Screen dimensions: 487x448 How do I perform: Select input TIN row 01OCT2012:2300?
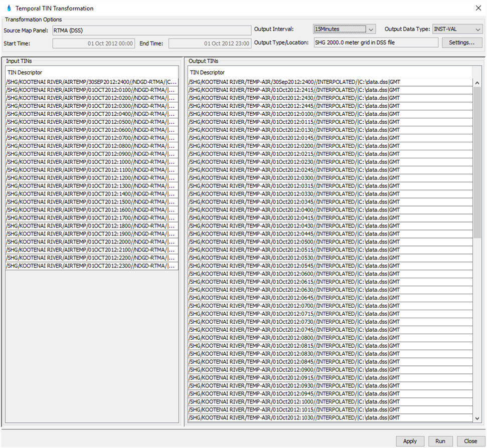click(x=92, y=266)
